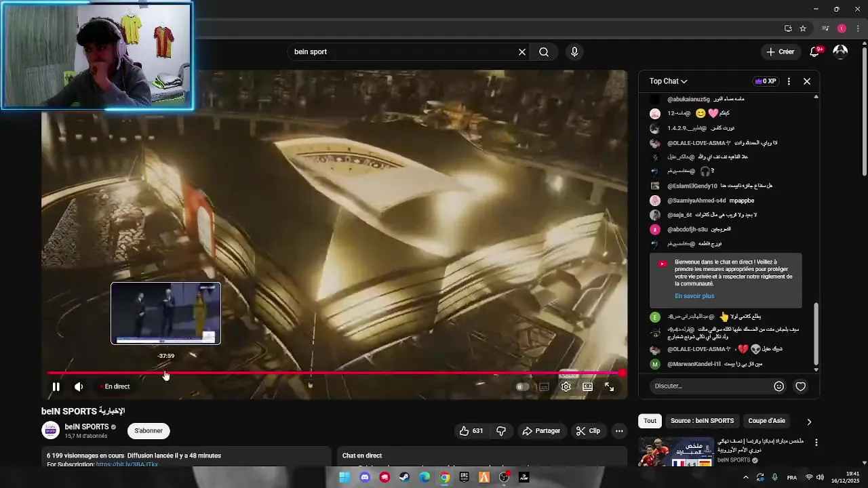The height and width of the screenshot is (488, 868).
Task: Open the beIN SPORTS channel name
Action: [87, 427]
